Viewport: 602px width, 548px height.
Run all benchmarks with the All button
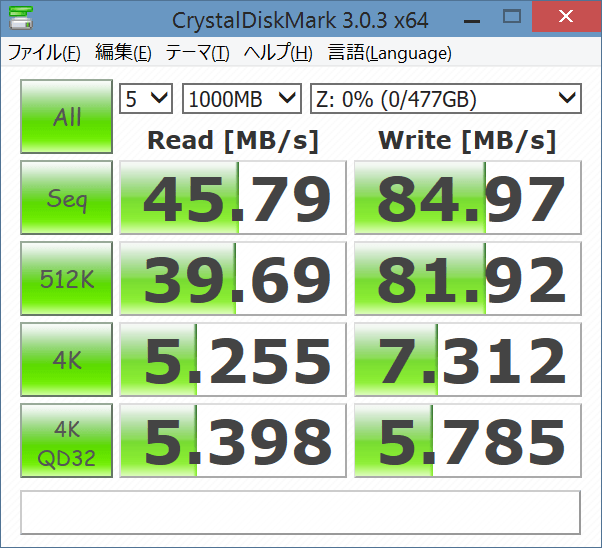(67, 117)
